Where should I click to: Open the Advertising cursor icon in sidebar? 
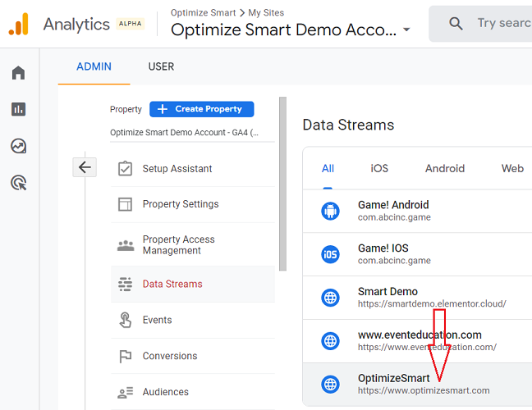pyautogui.click(x=18, y=183)
